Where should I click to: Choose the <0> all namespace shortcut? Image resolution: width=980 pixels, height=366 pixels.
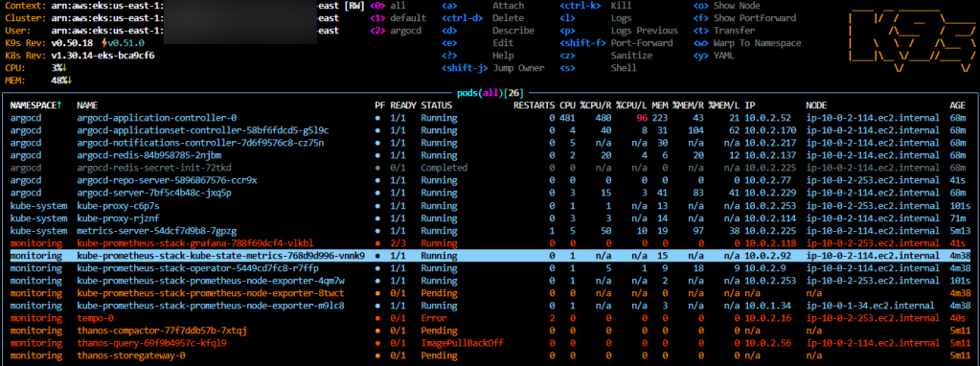[x=387, y=5]
